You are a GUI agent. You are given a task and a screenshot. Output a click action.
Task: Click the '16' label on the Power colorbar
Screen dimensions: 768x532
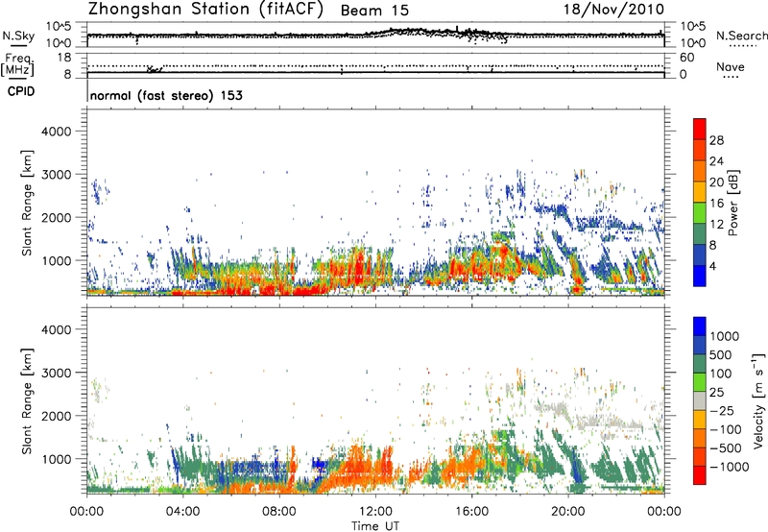pos(716,204)
